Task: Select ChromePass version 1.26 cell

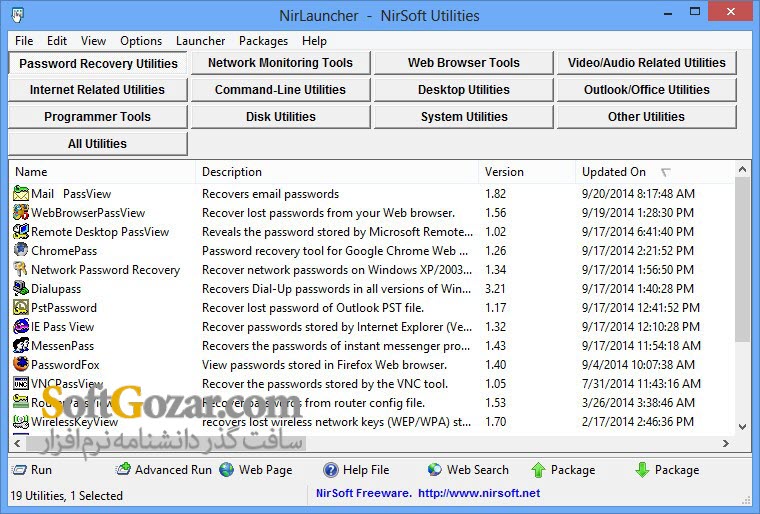Action: point(495,251)
